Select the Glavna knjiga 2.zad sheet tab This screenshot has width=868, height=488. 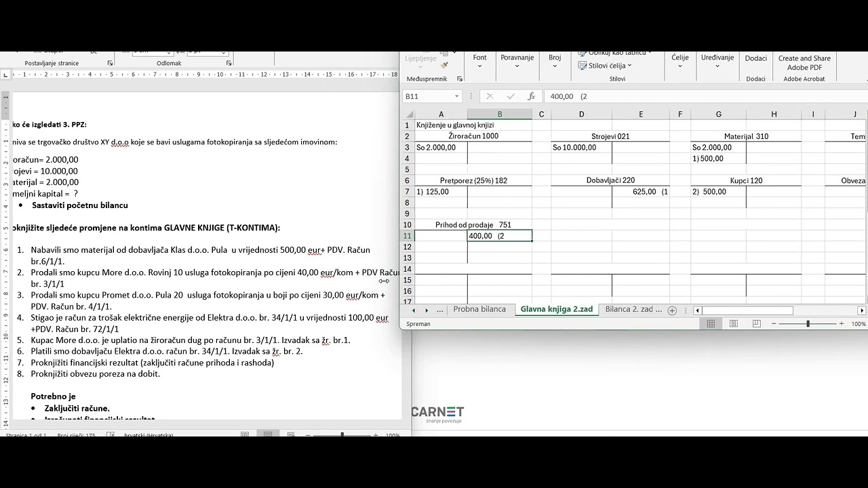557,310
